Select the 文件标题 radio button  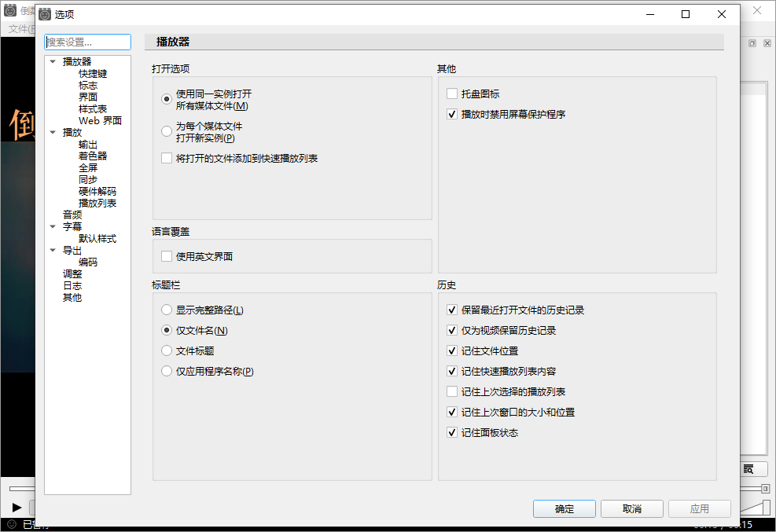[167, 350]
